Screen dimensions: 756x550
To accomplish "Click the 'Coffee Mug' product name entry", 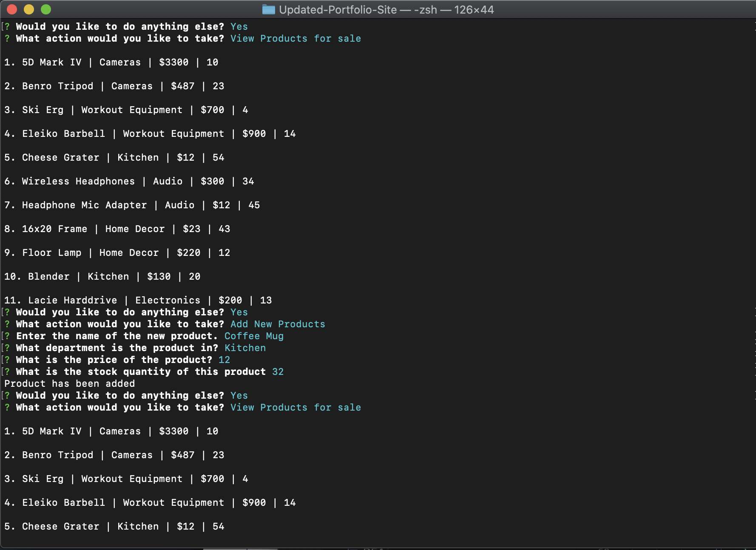I will pyautogui.click(x=254, y=336).
